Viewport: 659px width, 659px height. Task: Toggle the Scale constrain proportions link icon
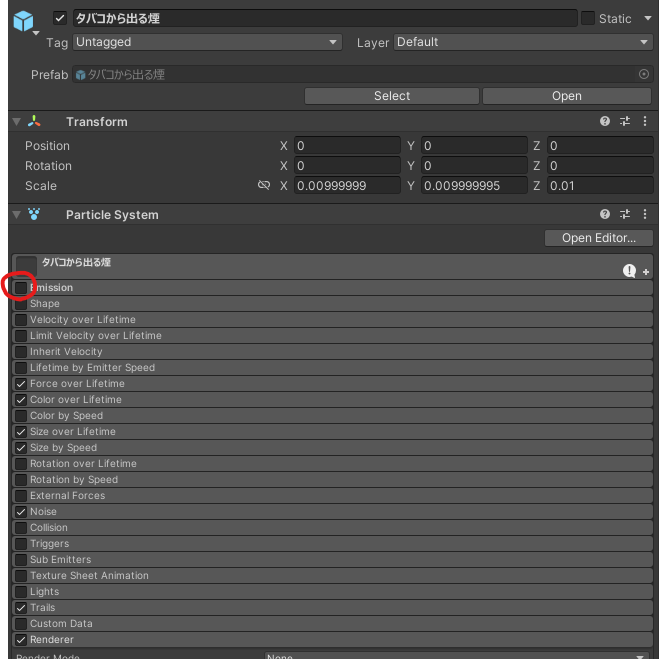pyautogui.click(x=264, y=185)
